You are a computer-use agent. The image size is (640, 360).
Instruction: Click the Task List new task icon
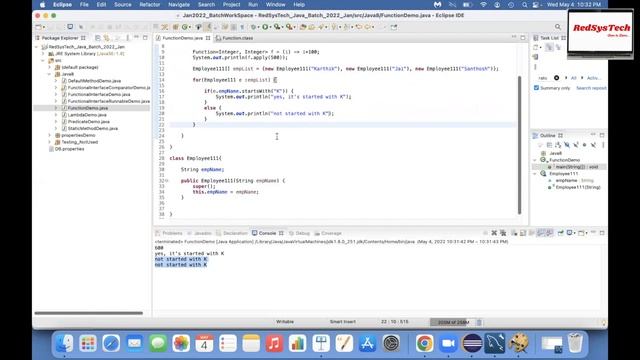tap(536, 47)
